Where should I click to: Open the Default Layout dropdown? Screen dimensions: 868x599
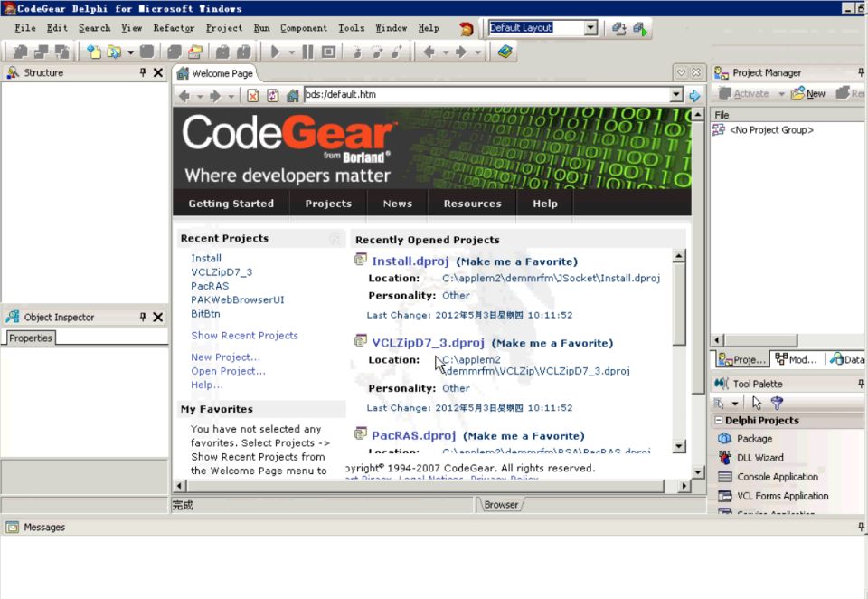coord(590,28)
